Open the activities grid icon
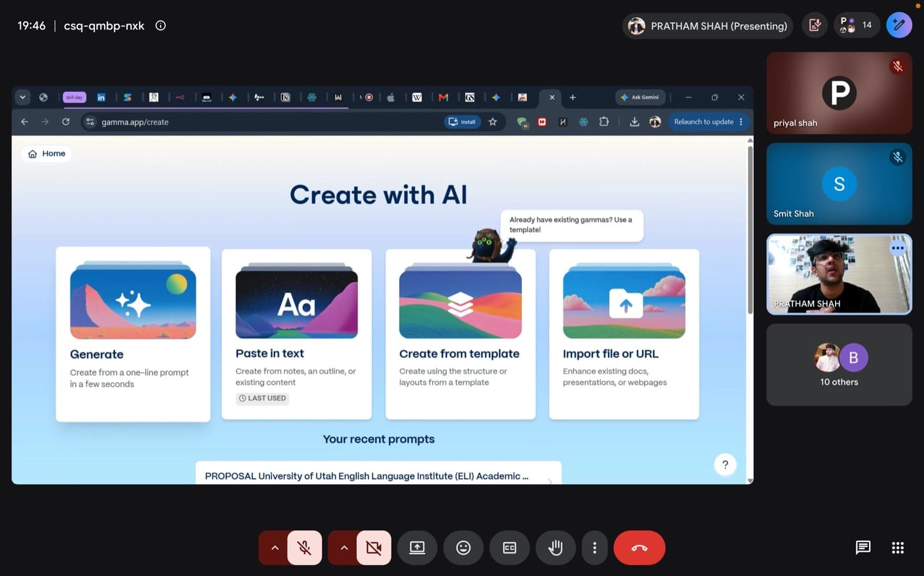The height and width of the screenshot is (576, 924). coord(897,547)
